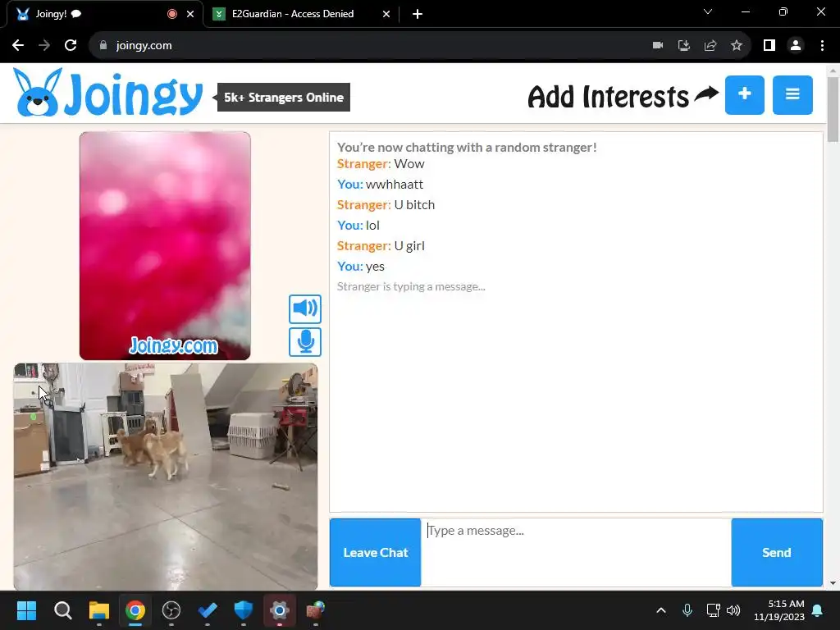Click the stranger's pink video feed

[165, 246]
